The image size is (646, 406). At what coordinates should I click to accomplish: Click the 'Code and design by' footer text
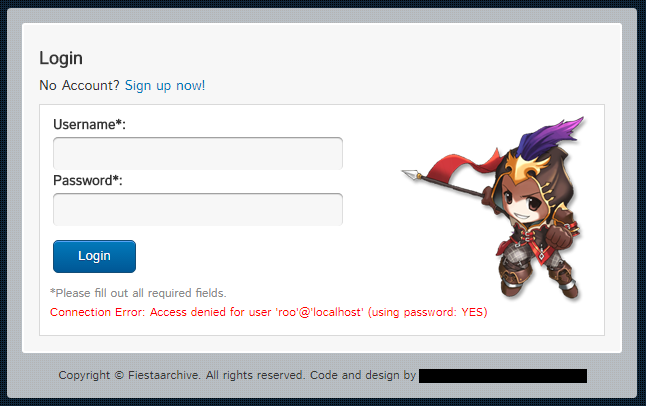pos(363,375)
